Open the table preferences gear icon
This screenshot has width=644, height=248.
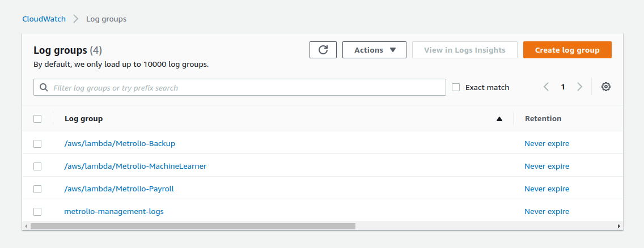[605, 87]
